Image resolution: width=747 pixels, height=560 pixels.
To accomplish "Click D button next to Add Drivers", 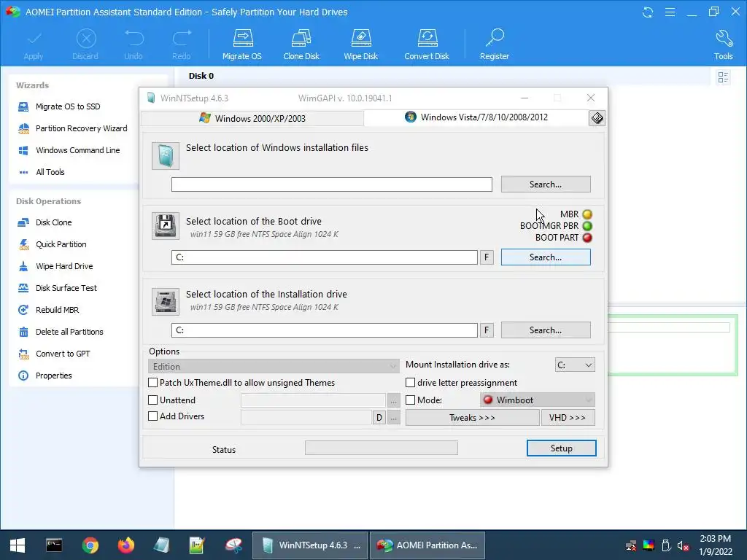I will 379,418.
